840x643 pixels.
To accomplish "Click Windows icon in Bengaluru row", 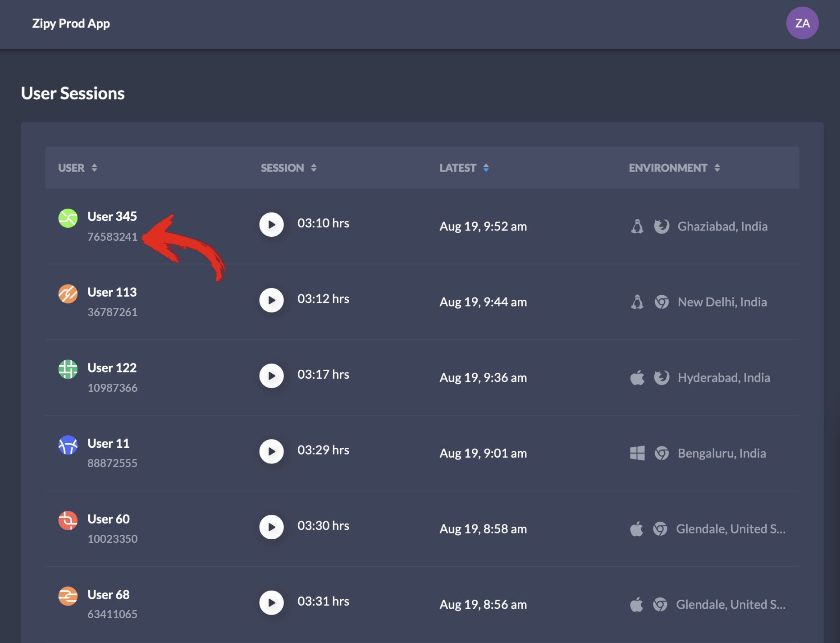I will (637, 453).
